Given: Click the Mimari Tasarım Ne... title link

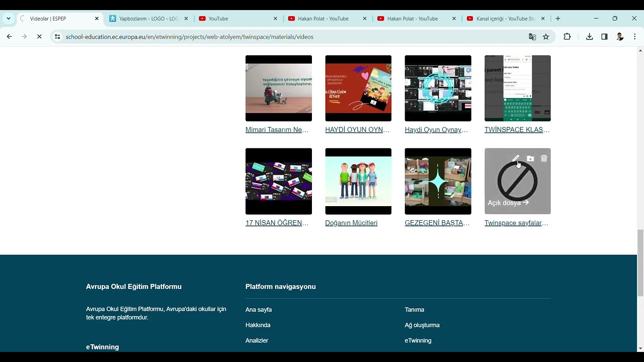Looking at the screenshot, I should pyautogui.click(x=277, y=130).
